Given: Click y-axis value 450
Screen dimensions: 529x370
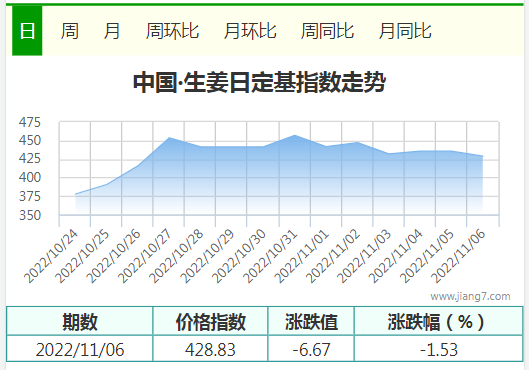Looking at the screenshot, I should [30, 140].
